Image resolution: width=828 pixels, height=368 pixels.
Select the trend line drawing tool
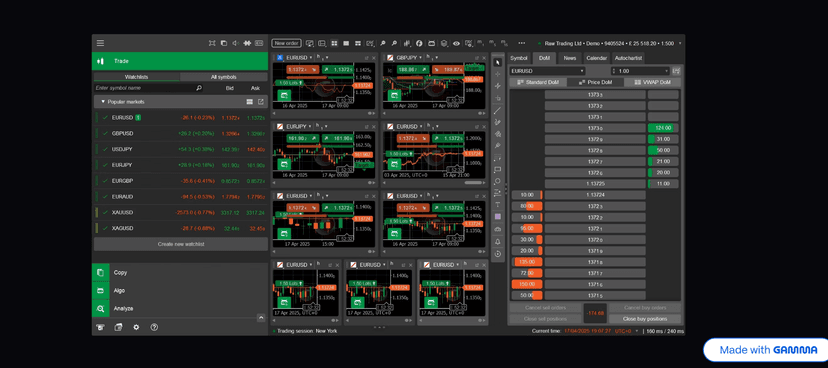pyautogui.click(x=497, y=110)
